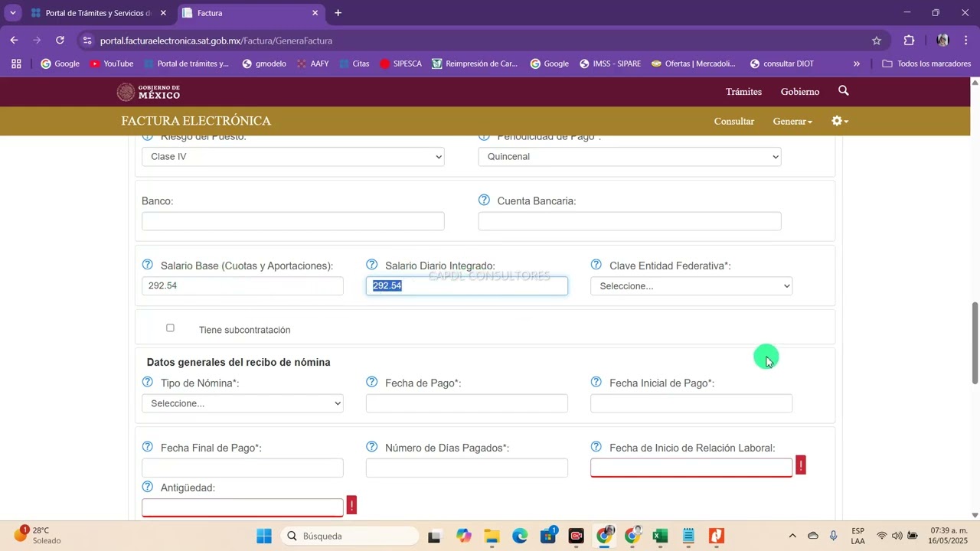Click help icon beside Cuenta Bancaria
The width and height of the screenshot is (980, 551).
click(484, 200)
